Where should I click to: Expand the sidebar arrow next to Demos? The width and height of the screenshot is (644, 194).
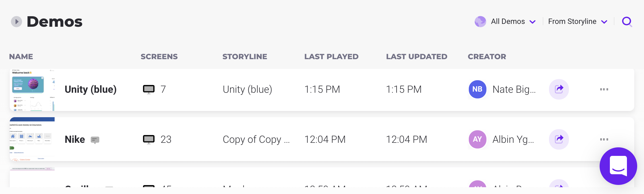pos(16,22)
